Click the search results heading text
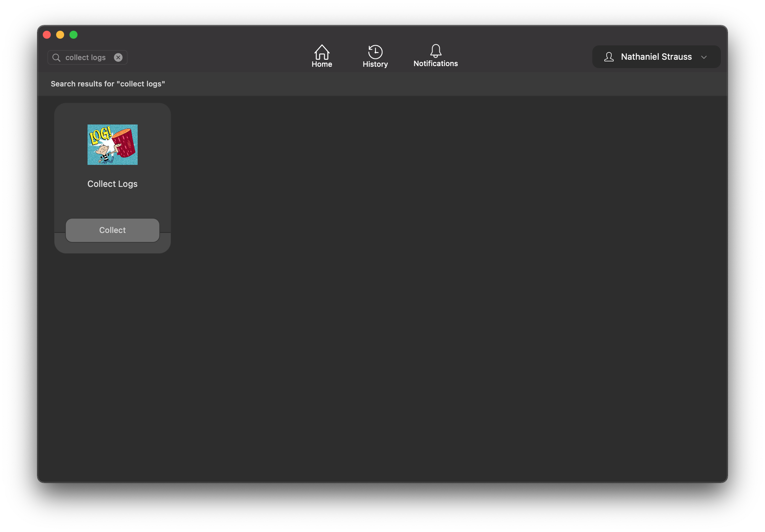 (x=108, y=84)
